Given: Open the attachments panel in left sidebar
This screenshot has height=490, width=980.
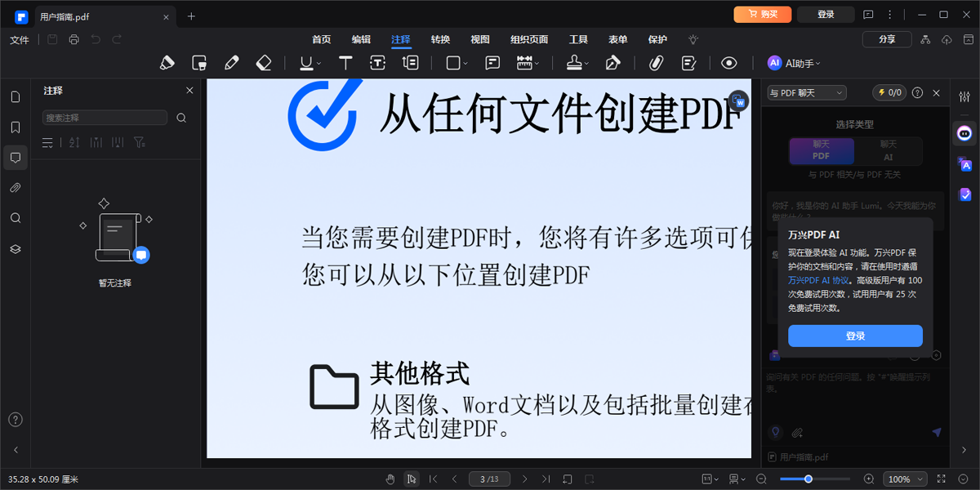Looking at the screenshot, I should [x=15, y=187].
